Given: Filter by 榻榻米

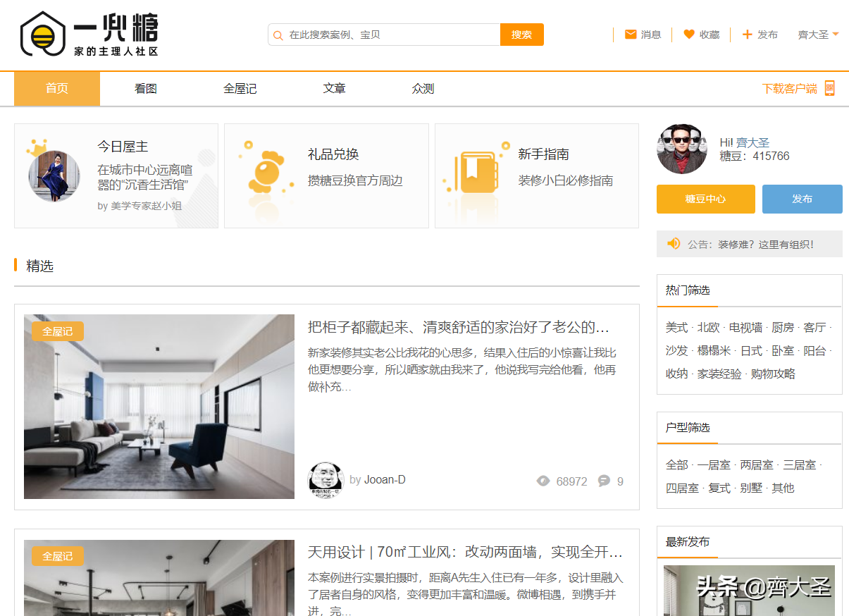Looking at the screenshot, I should click(x=714, y=351).
